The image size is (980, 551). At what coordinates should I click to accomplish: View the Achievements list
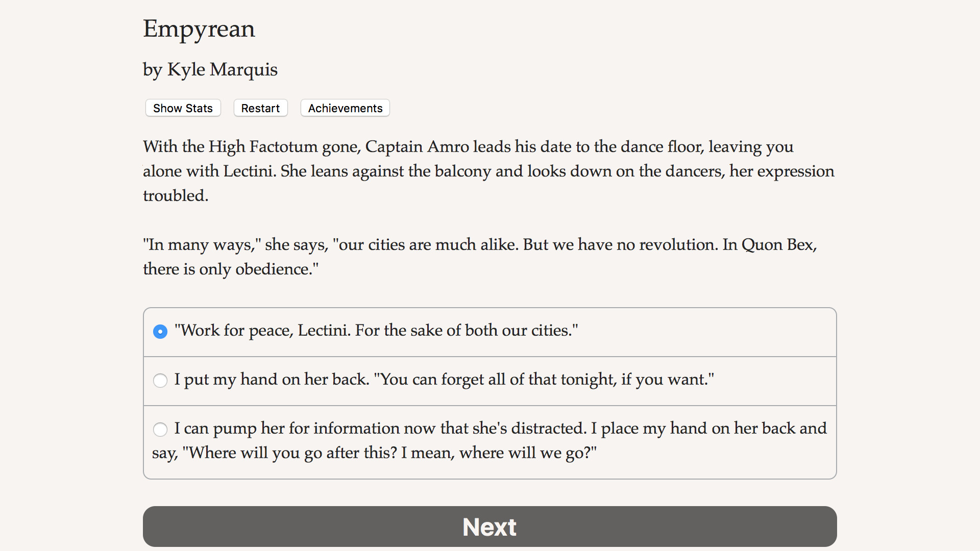[x=345, y=108]
